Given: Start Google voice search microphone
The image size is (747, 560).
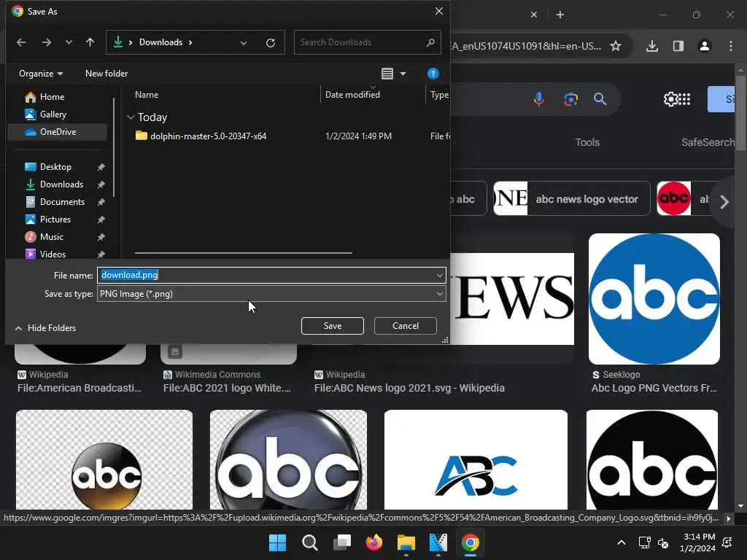Looking at the screenshot, I should click(x=539, y=99).
